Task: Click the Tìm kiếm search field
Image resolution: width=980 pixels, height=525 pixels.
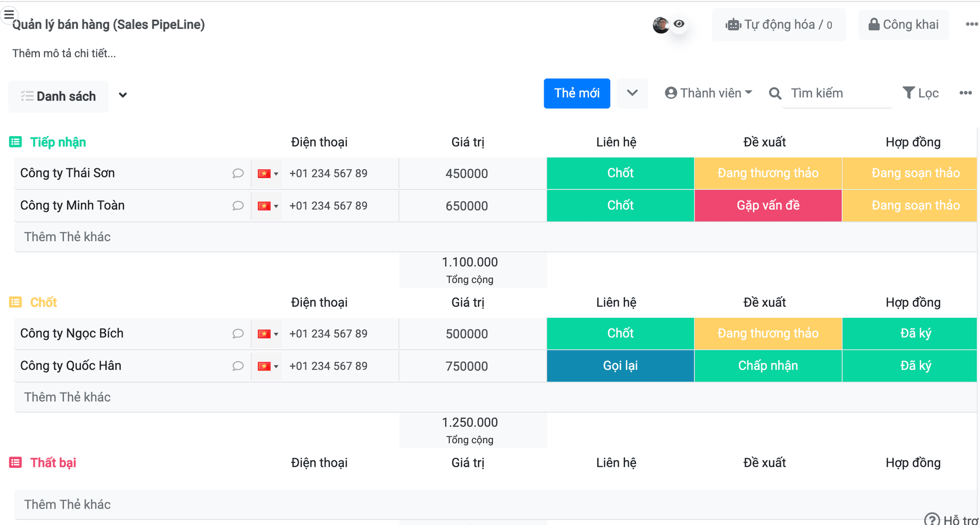Action: click(837, 93)
